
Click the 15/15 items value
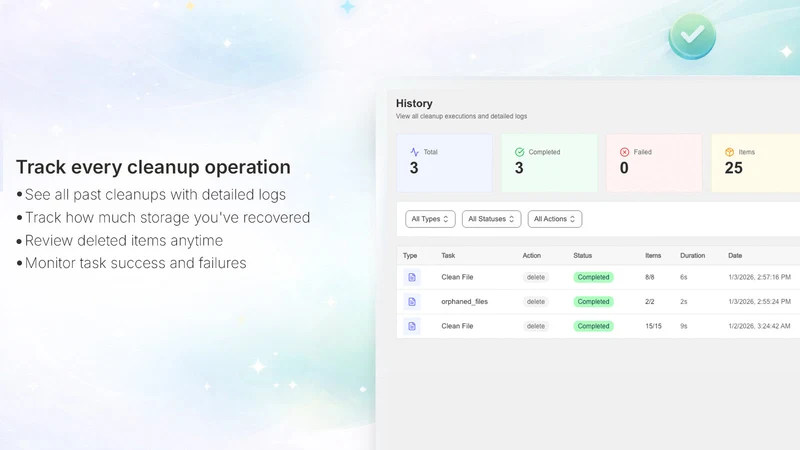[653, 326]
